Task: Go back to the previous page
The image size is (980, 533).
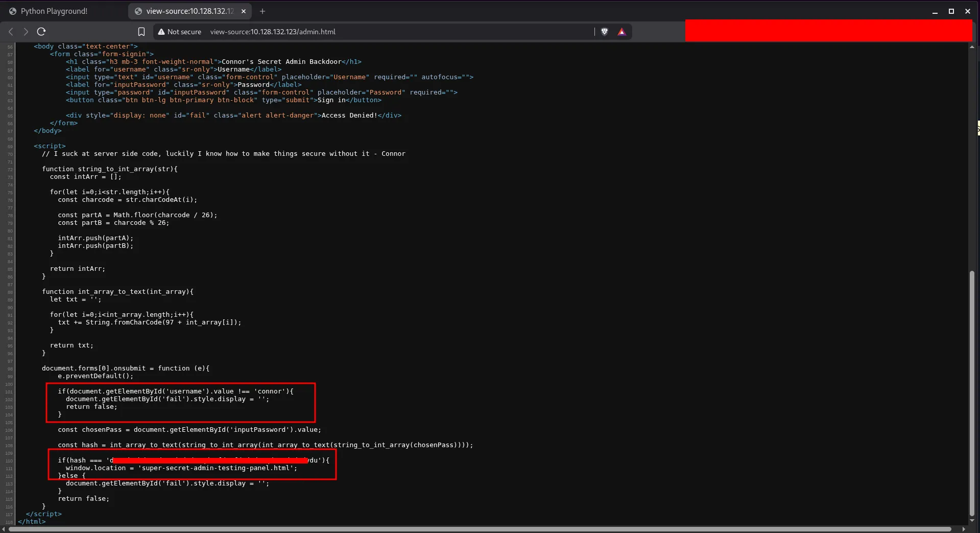Action: [11, 32]
